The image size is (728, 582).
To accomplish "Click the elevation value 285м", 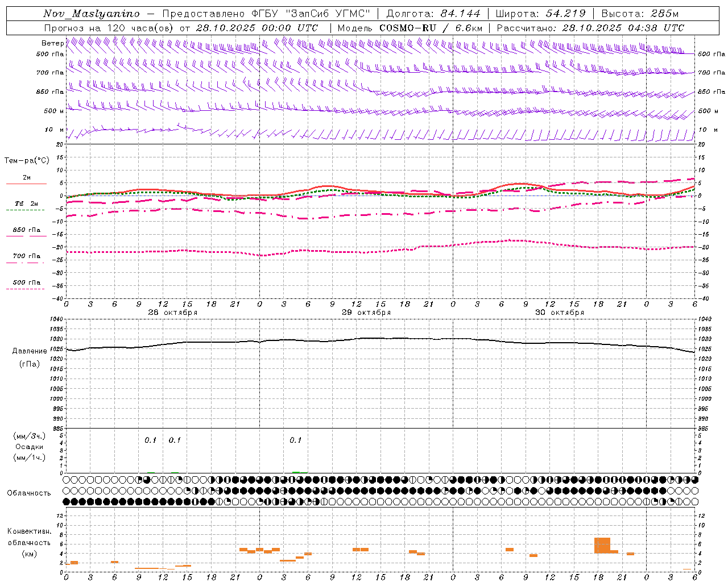I will [664, 14].
